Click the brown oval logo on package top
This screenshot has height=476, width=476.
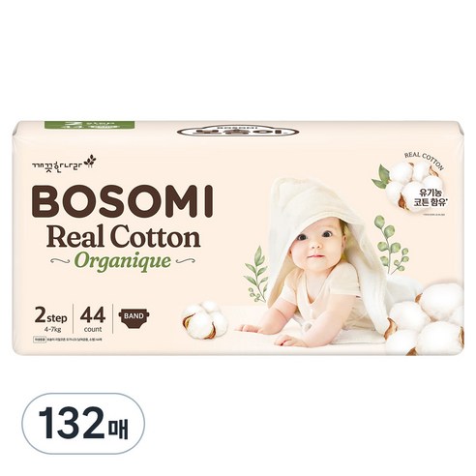(x=238, y=131)
